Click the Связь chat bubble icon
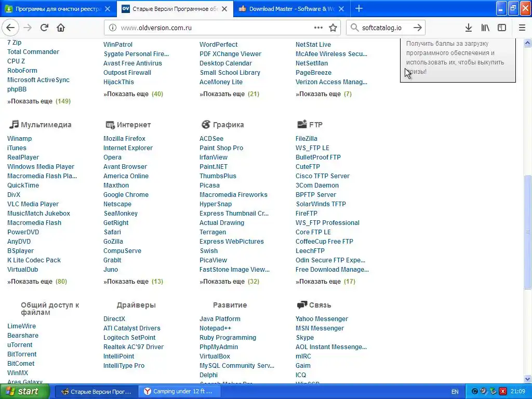This screenshot has height=399, width=532. pyautogui.click(x=302, y=305)
